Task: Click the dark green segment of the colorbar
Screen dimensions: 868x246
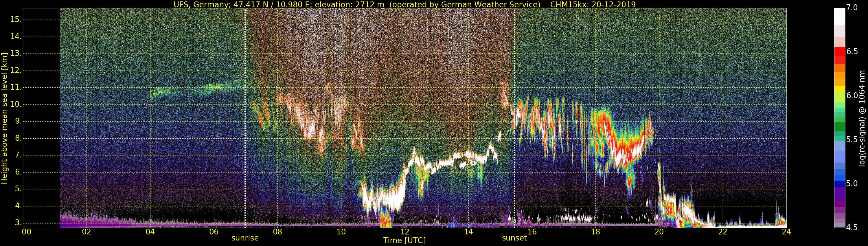Action: tap(839, 127)
